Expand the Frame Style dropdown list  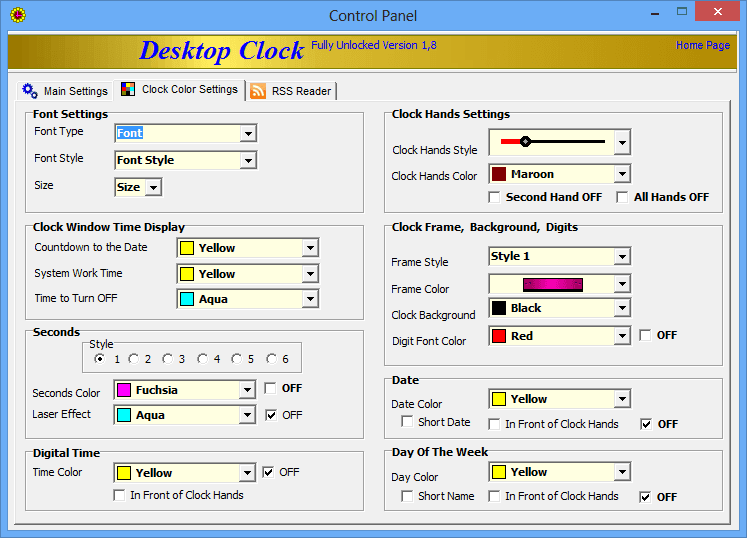[622, 257]
